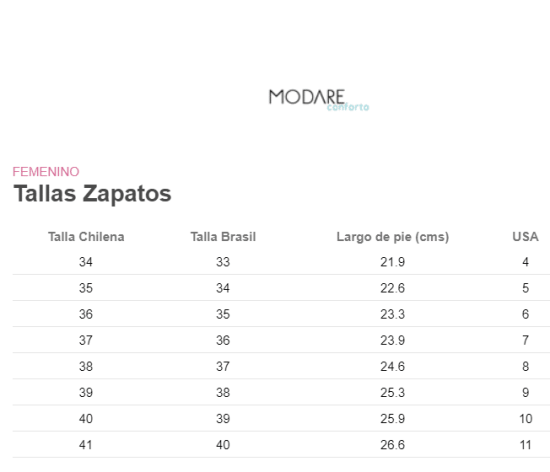
Task: Click the 25.9 foot length value
Action: pos(393,419)
